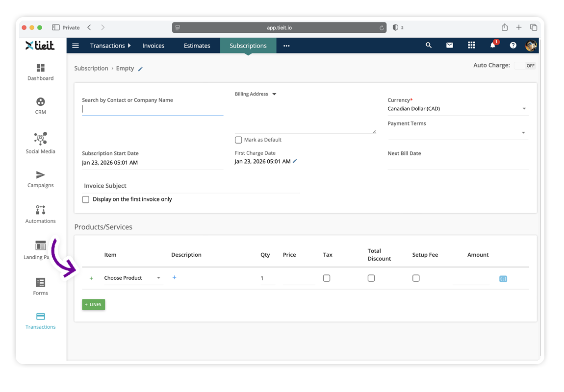Switch to the Invoices tab
Viewport: 564px width, 392px height.
153,46
